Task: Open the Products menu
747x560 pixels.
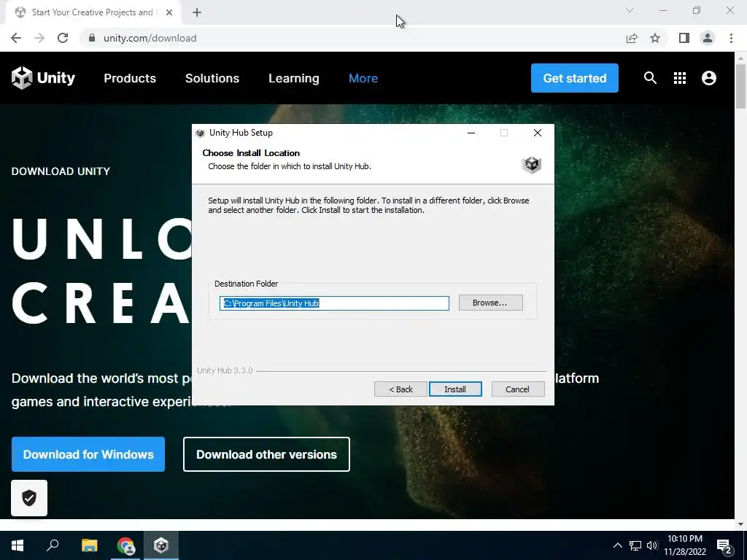Action: pyautogui.click(x=130, y=78)
